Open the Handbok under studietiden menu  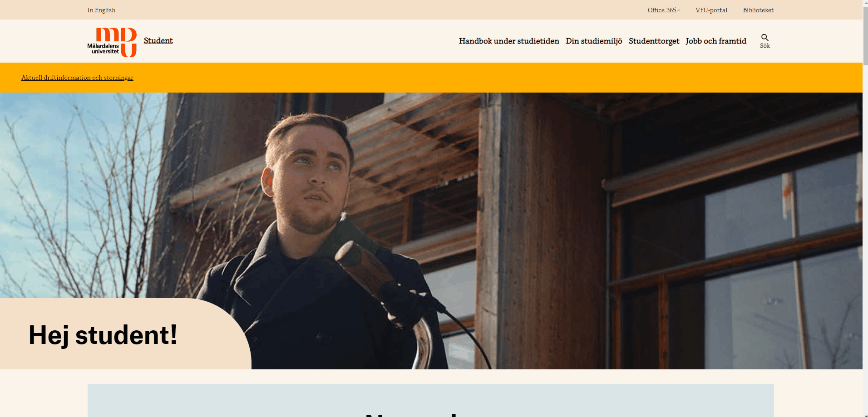point(509,41)
